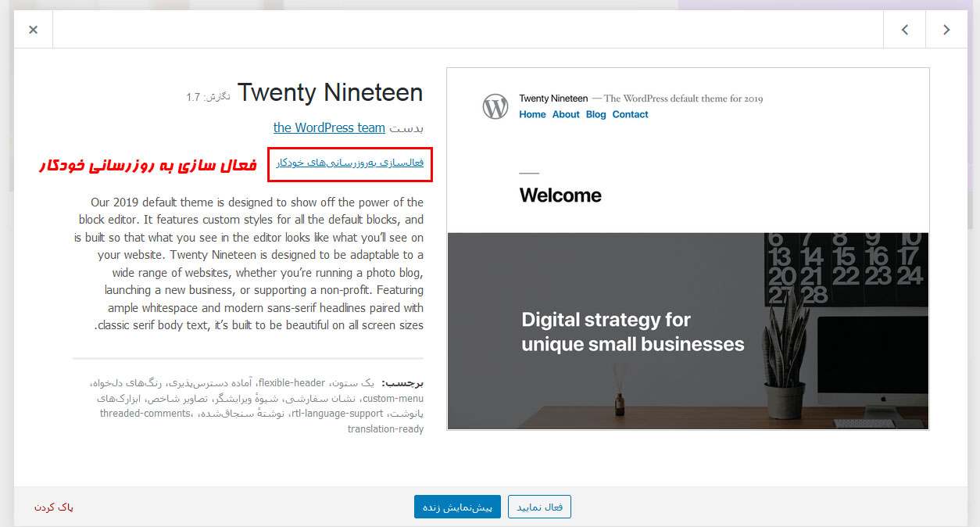Click the Twenty Nineteen title heading
The width and height of the screenshot is (980, 527).
pos(330,92)
